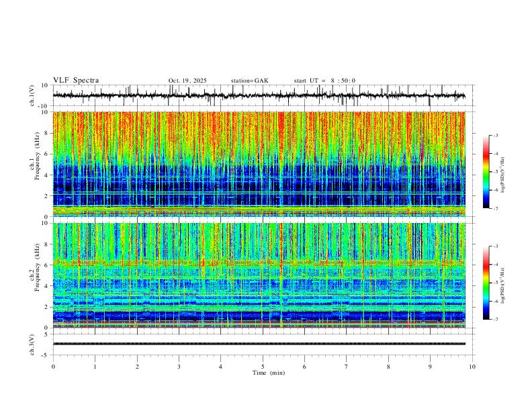532x411 pixels.
Task: Click the "-4" tick on ch.2 colorbar
Action: point(495,265)
